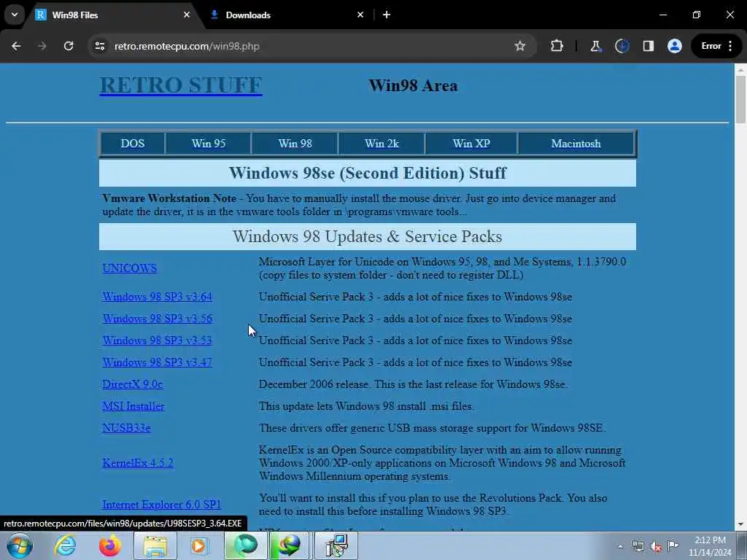Open the Win 95 navigation item
The width and height of the screenshot is (747, 560).
(208, 144)
